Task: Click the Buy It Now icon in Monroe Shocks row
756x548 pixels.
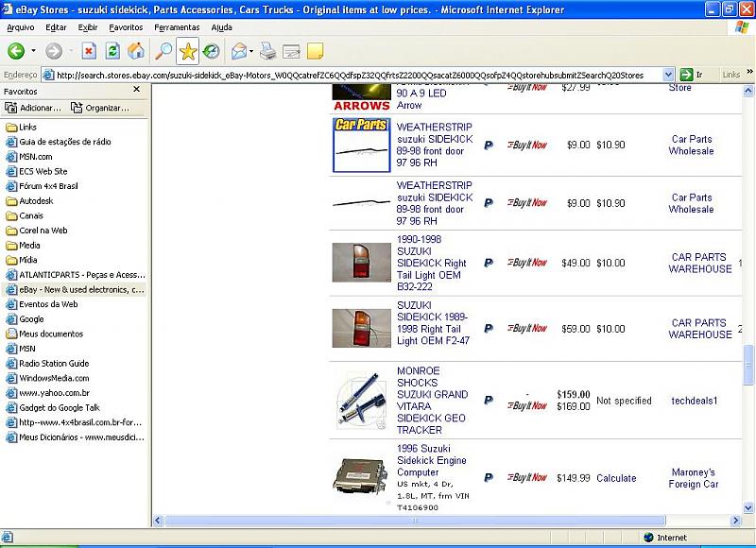Action: tap(527, 406)
